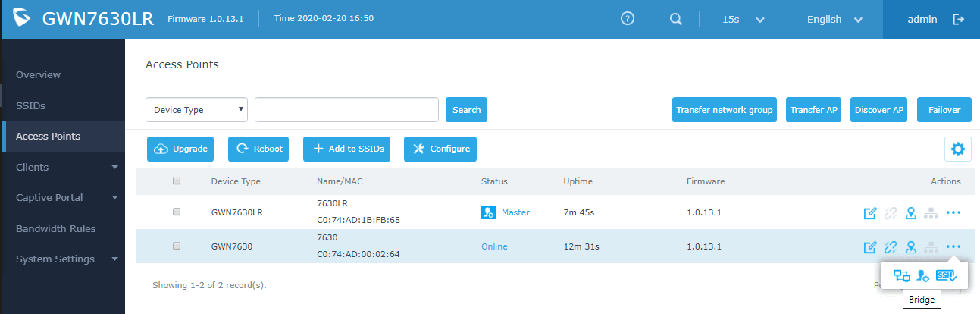Edit the 7630 access point

(x=870, y=246)
